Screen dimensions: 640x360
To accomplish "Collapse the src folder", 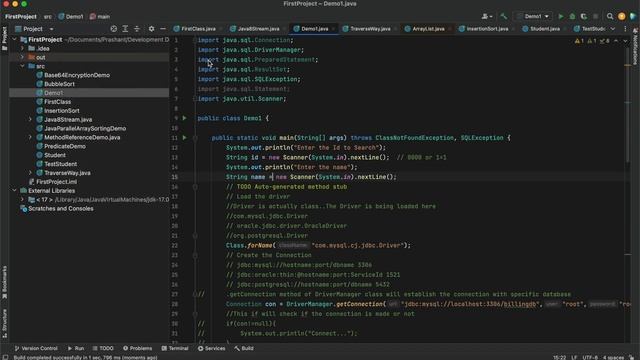I will [22, 66].
